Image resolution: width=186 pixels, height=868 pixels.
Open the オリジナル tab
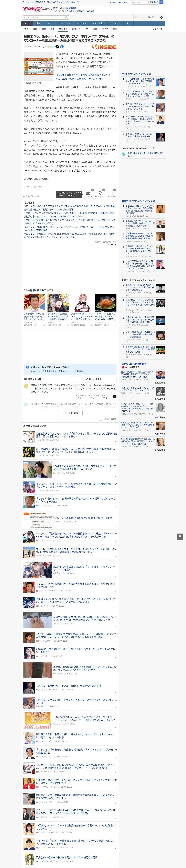81,24
